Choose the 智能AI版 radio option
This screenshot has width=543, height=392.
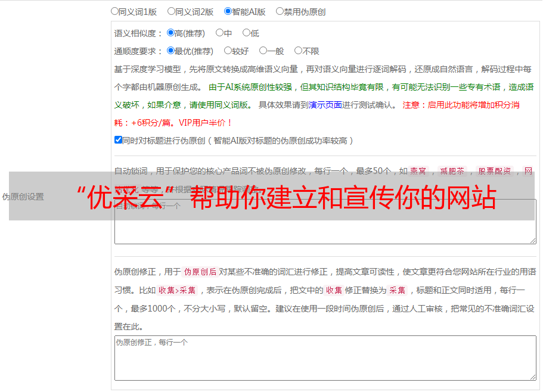228,11
